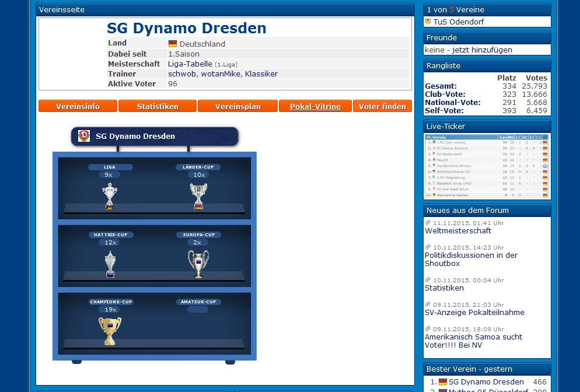The image size is (580, 392).
Task: Open trainer schwob's profile
Action: [182, 73]
